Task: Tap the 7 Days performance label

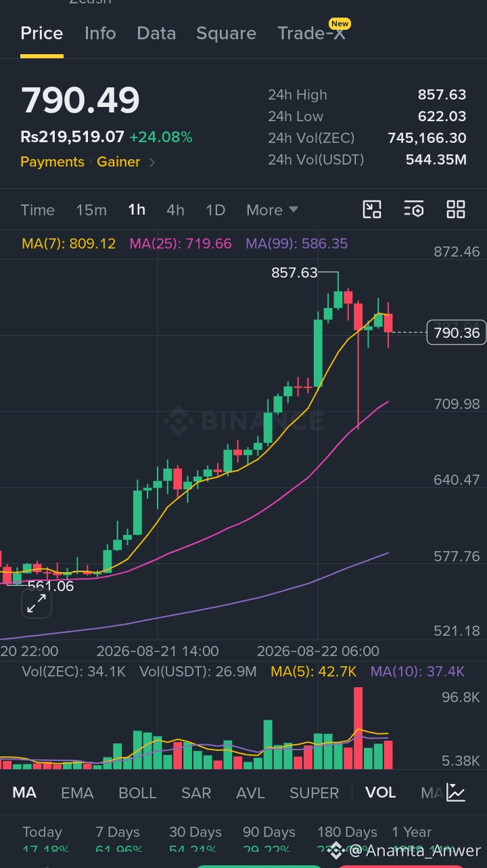Action: 118,832
